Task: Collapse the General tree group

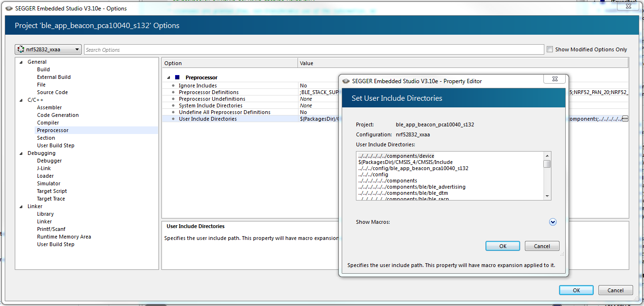Action: click(21, 62)
